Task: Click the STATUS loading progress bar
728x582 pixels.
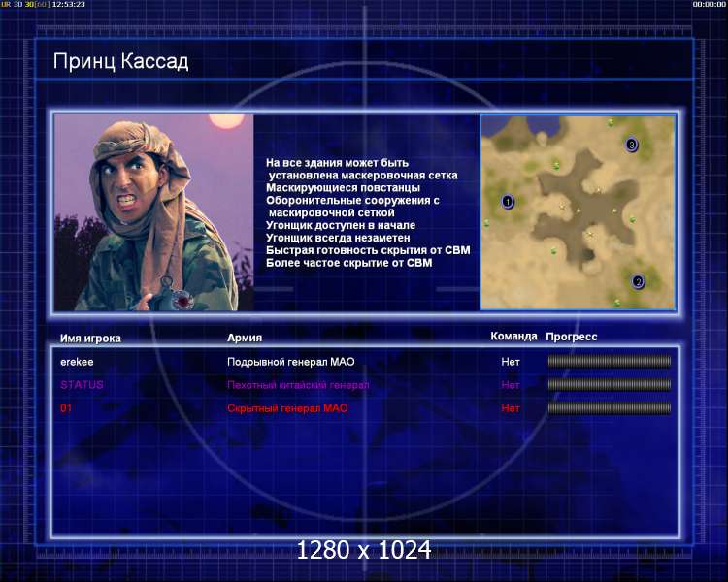Action: (x=610, y=385)
